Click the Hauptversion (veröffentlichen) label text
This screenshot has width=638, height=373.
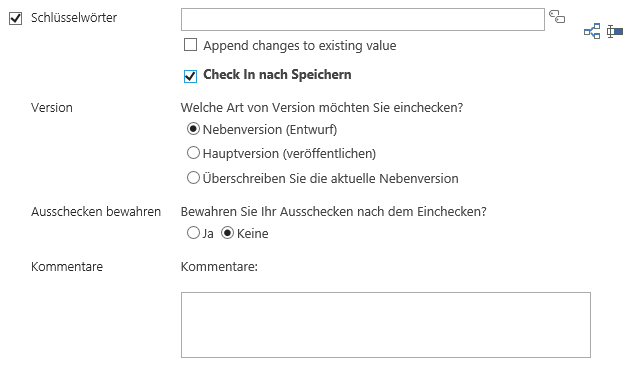[289, 154]
